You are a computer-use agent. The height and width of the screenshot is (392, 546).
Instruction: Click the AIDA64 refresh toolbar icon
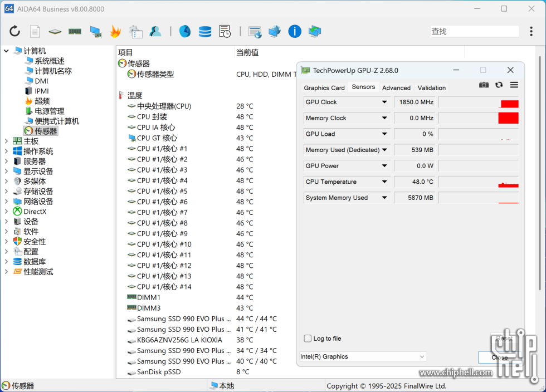pyautogui.click(x=15, y=31)
